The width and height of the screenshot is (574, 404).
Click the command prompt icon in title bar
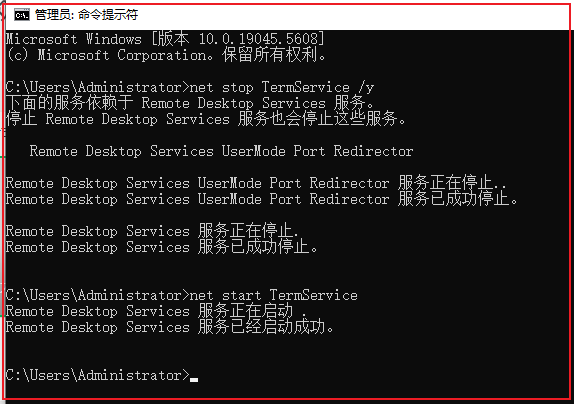[22, 15]
